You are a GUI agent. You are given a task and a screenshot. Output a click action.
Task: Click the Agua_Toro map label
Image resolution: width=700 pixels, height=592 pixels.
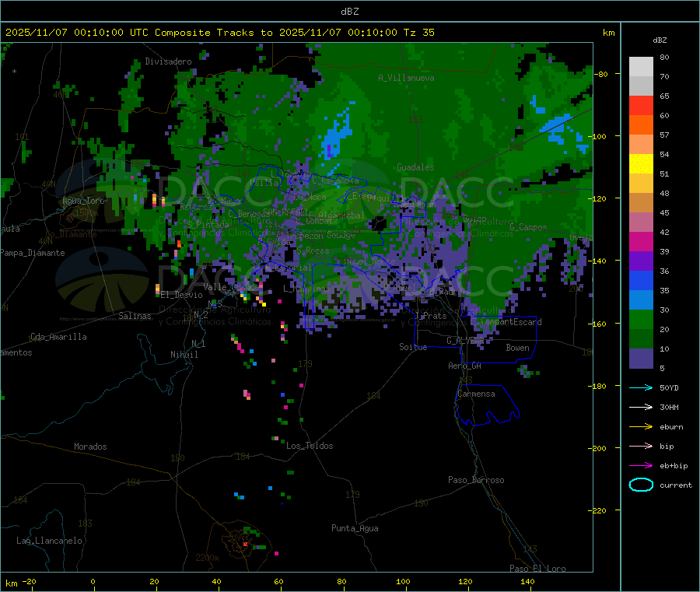[83, 201]
